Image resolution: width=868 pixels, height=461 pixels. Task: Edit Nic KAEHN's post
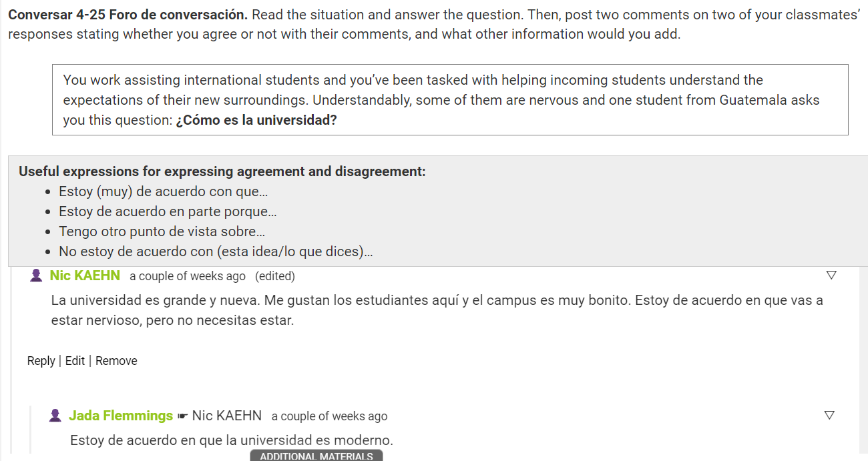tap(75, 361)
